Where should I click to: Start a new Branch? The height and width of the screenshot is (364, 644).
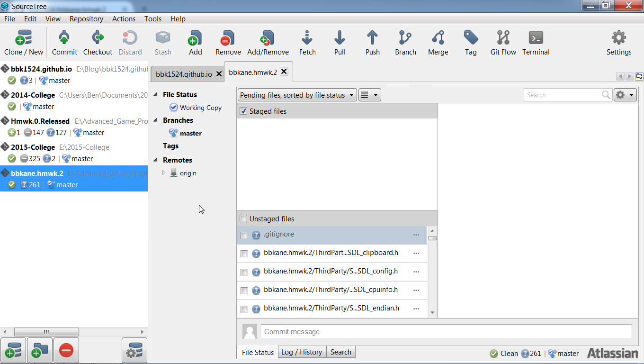click(405, 42)
